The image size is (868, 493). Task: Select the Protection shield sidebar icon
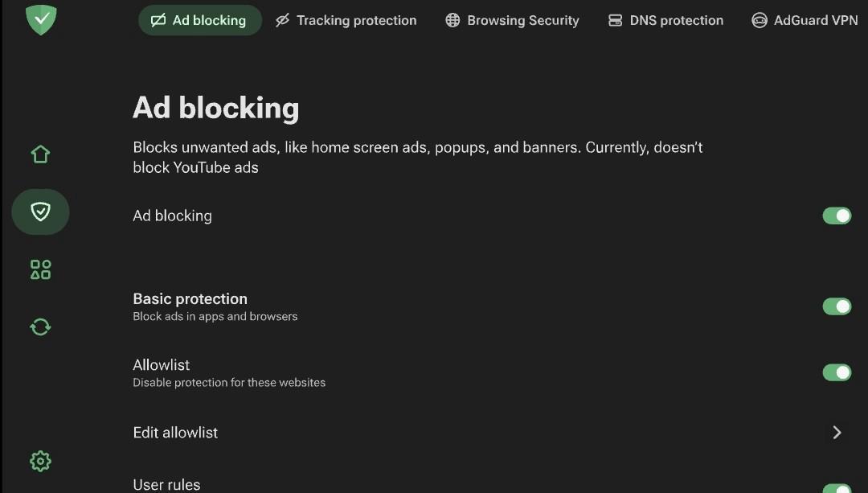pyautogui.click(x=40, y=212)
